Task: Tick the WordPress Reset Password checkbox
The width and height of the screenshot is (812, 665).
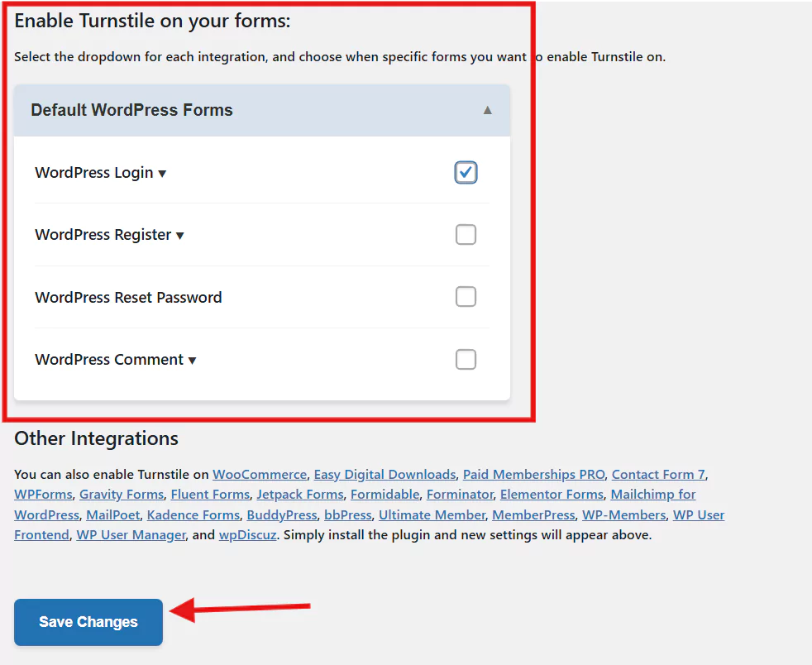Action: tap(466, 297)
